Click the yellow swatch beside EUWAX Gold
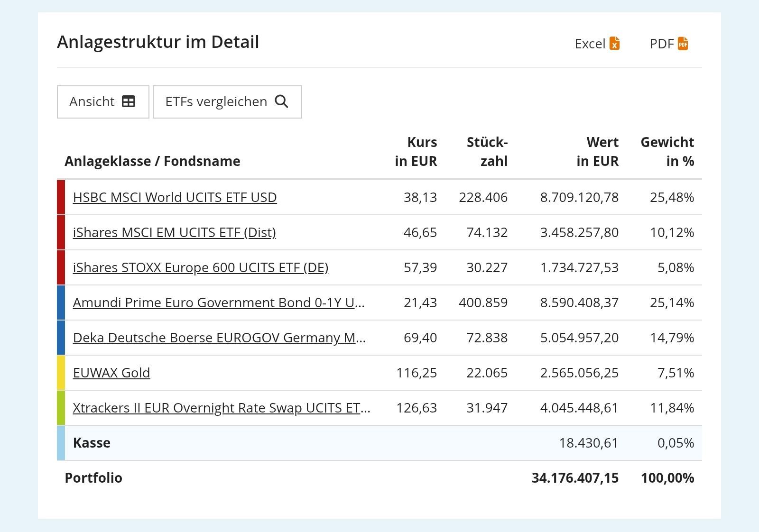 (x=61, y=373)
